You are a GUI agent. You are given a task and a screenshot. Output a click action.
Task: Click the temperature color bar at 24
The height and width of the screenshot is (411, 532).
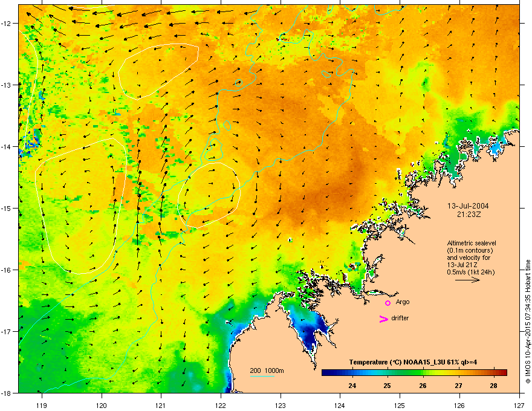click(x=352, y=373)
